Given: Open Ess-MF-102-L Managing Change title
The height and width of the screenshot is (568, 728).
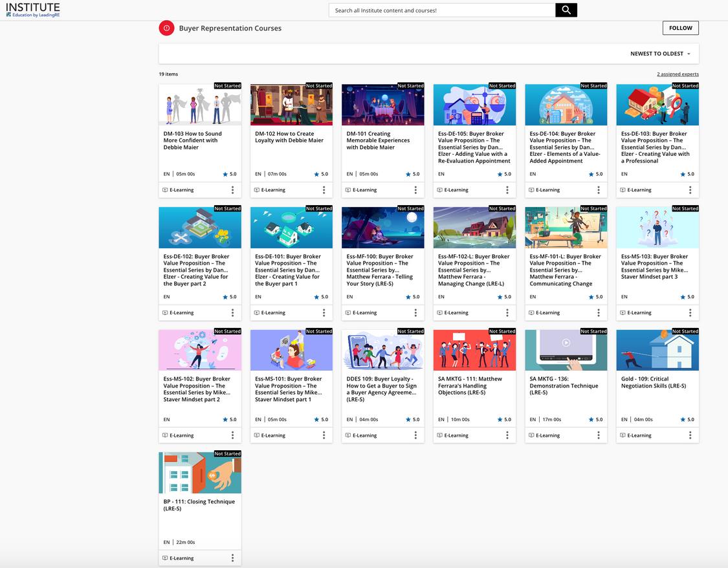Looking at the screenshot, I should coord(474,270).
